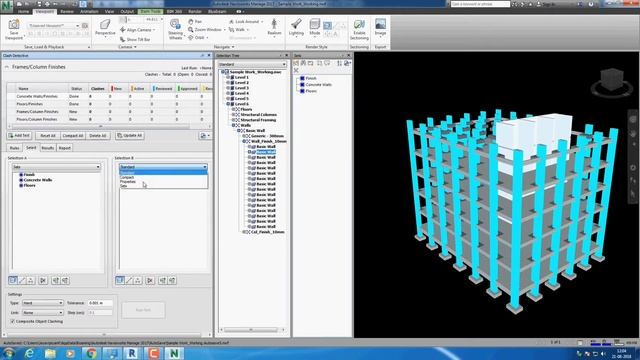Toggle points icon under Selection A
This screenshot has height=360, width=640.
[31, 280]
